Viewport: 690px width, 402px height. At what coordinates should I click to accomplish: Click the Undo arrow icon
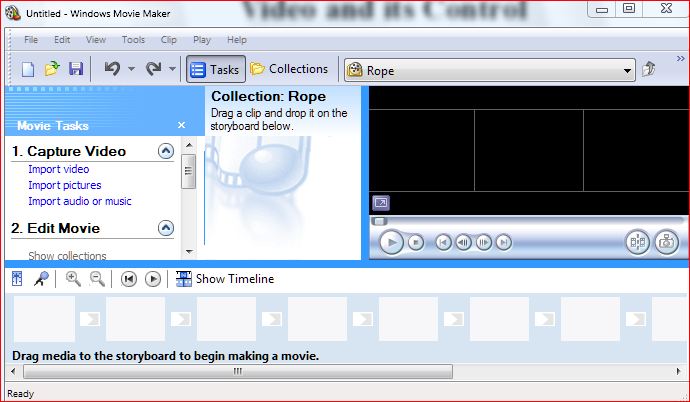[112, 69]
